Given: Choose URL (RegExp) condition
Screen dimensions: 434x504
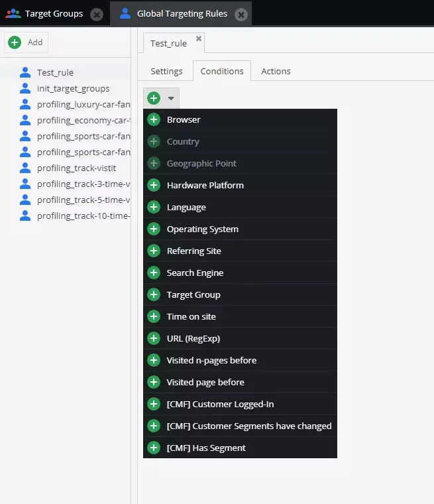Looking at the screenshot, I should pos(240,338).
